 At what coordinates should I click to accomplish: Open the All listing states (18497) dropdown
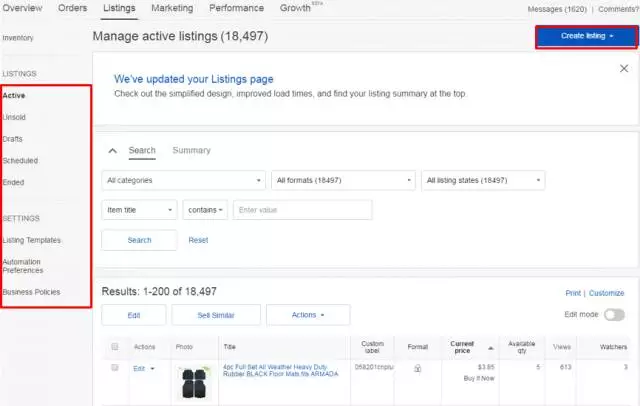pos(483,180)
